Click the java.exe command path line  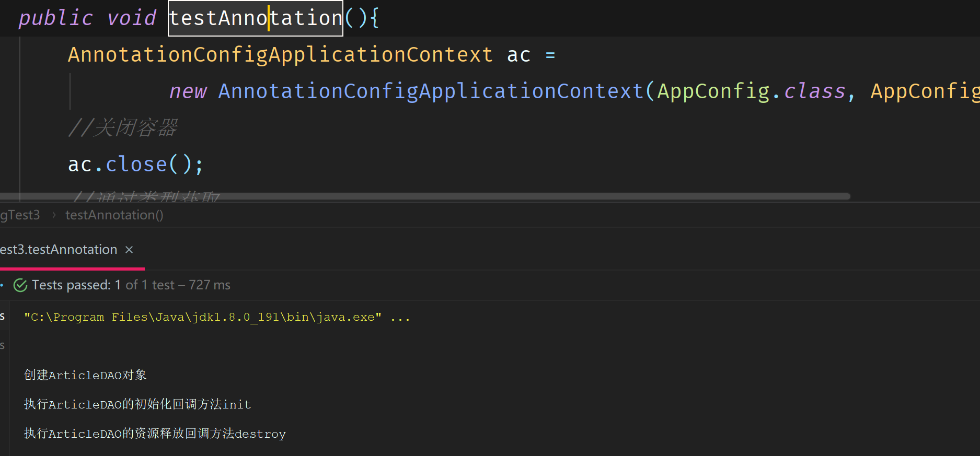pyautogui.click(x=203, y=318)
